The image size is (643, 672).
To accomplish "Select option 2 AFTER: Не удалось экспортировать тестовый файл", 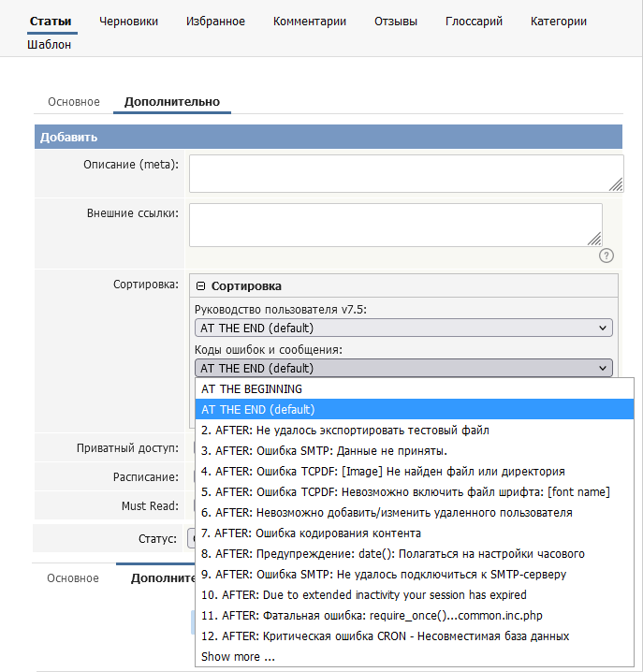I will [414, 430].
